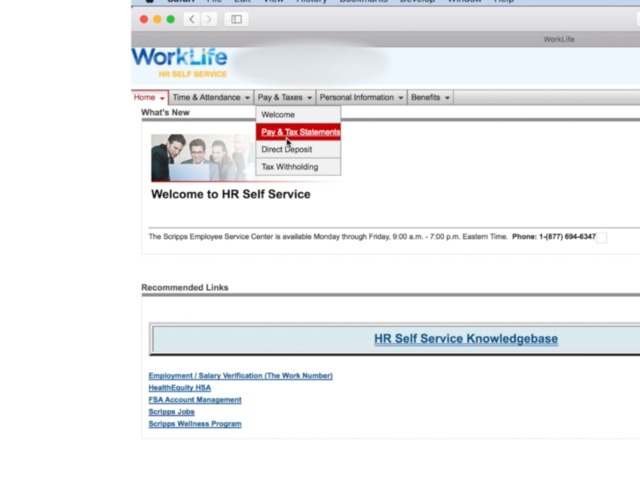This screenshot has width=640, height=480.
Task: Select Direct Deposit from the menu
Action: (x=287, y=149)
